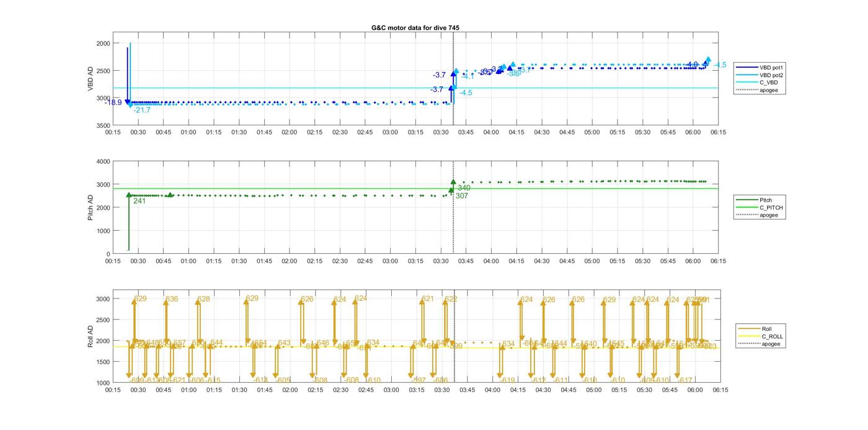The width and height of the screenshot is (868, 430).
Task: Click y-tick '2000' on VBD plot
Action: 103,43
